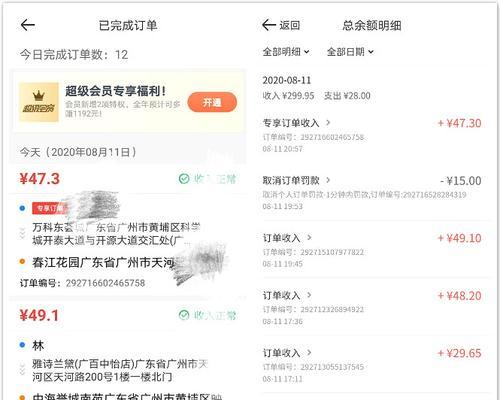Expand the 订单收入 +¥48.20 entry
The height and width of the screenshot is (400, 500).
(x=372, y=307)
